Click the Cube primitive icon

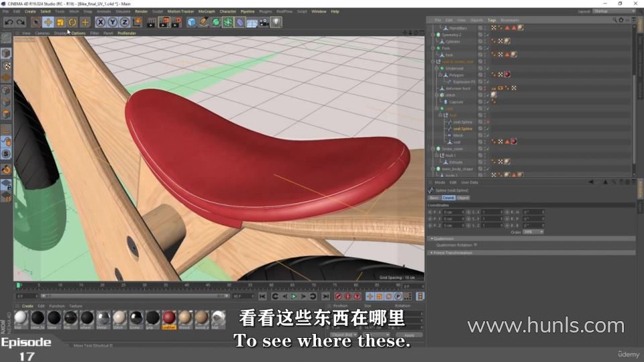192,22
